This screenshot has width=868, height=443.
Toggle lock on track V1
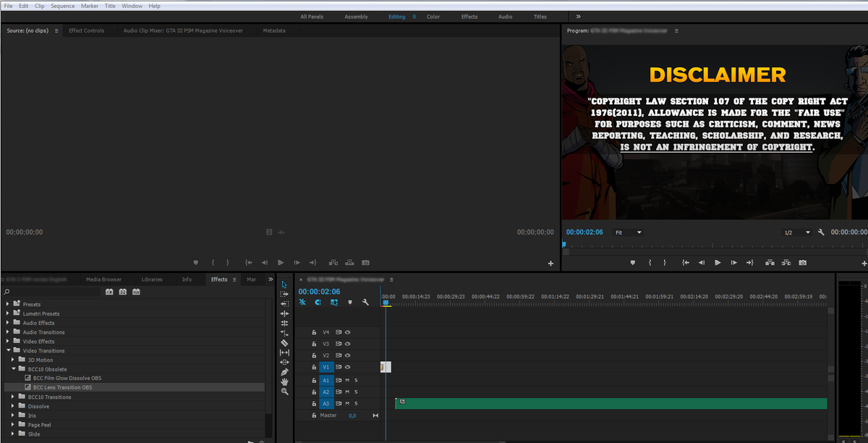click(314, 367)
